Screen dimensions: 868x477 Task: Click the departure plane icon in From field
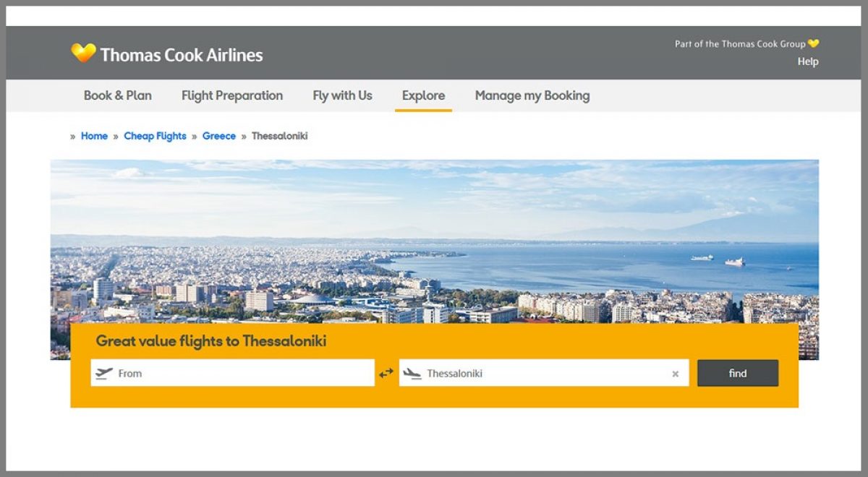click(104, 373)
